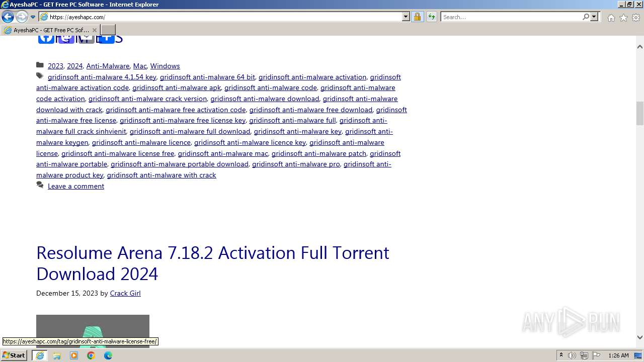Click the Search input box
This screenshot has width=644, height=362.
[511, 17]
